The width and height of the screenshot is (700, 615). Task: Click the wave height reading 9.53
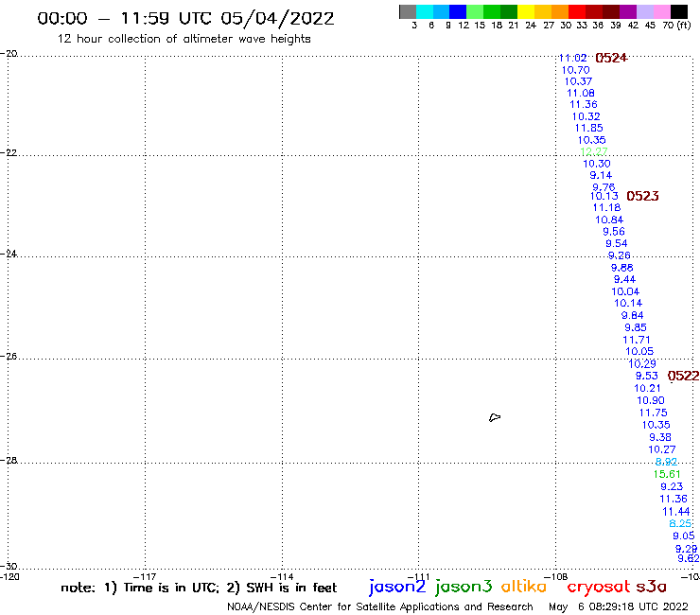(647, 376)
